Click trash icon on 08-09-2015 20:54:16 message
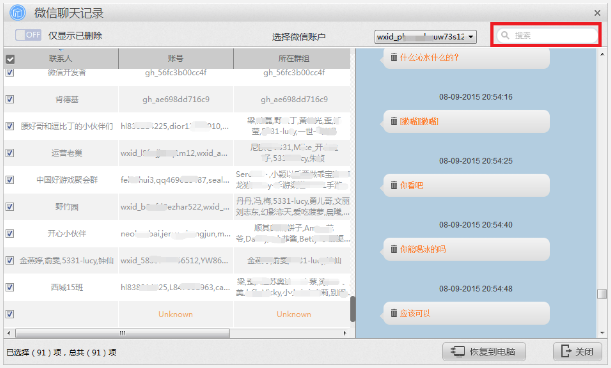 click(x=394, y=121)
